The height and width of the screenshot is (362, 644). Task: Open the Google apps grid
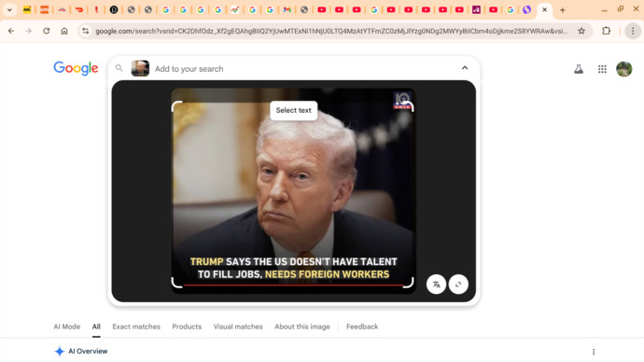coord(602,69)
